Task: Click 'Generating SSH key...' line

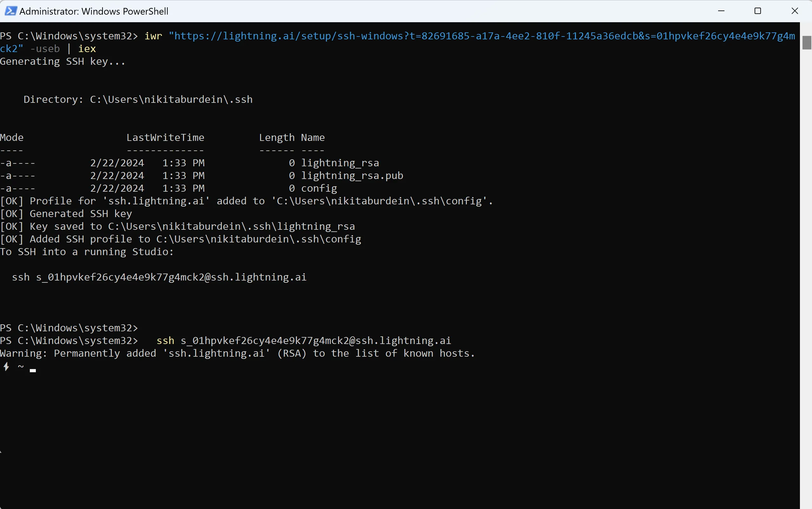Action: (x=62, y=62)
